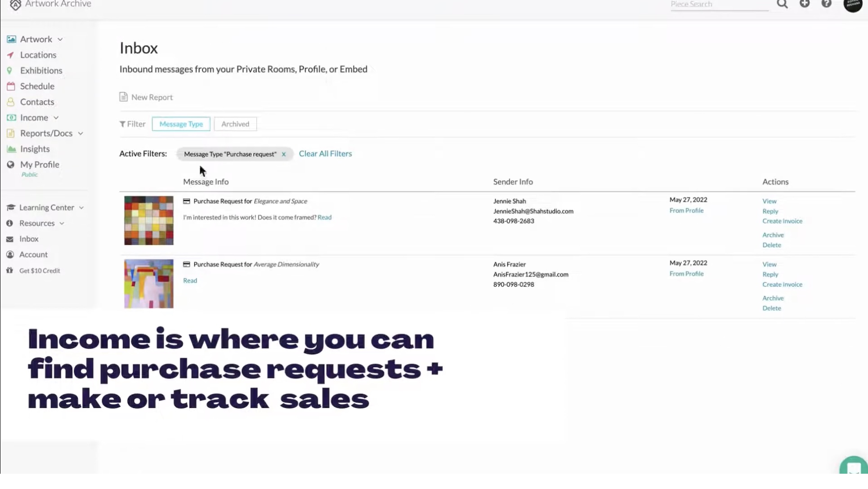View Anis Frazier's purchase request
This screenshot has height=489, width=868.
tap(770, 265)
